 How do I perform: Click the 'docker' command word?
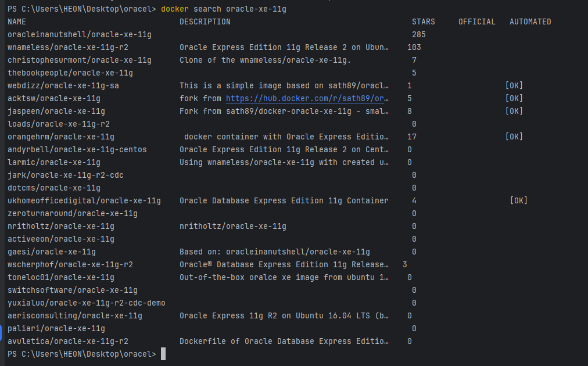click(x=175, y=9)
